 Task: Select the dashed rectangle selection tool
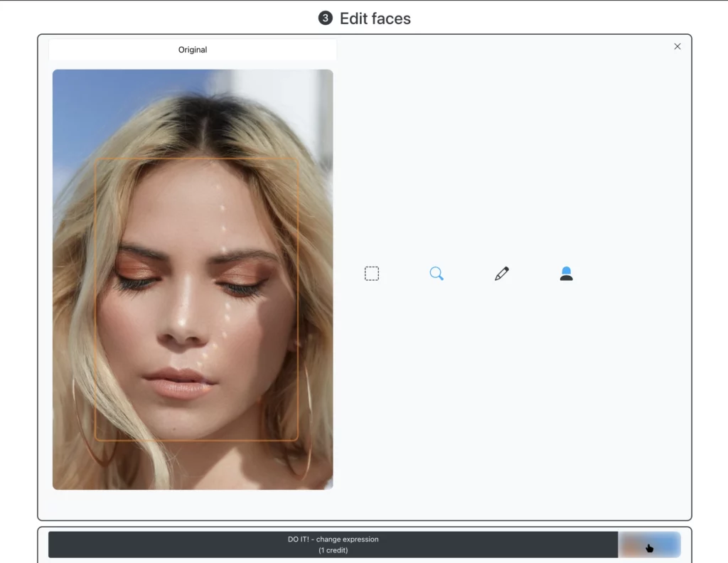[372, 274]
